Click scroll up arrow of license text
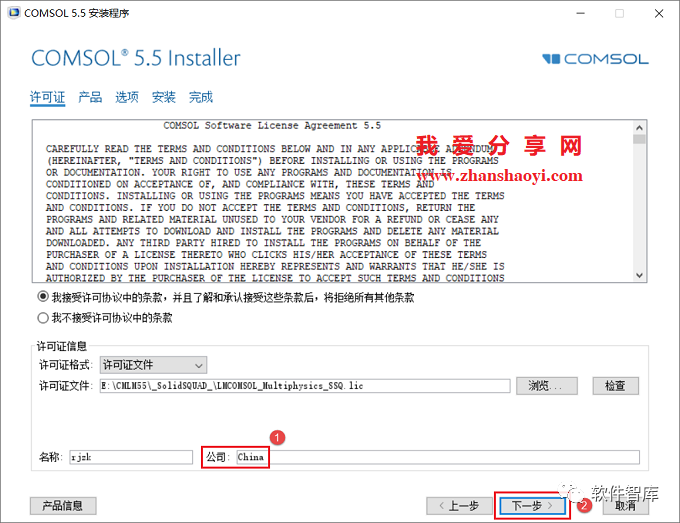The width and height of the screenshot is (680, 523). 639,128
